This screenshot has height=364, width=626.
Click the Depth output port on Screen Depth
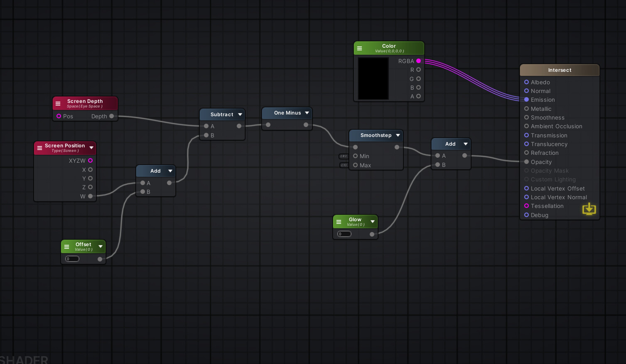coord(111,116)
